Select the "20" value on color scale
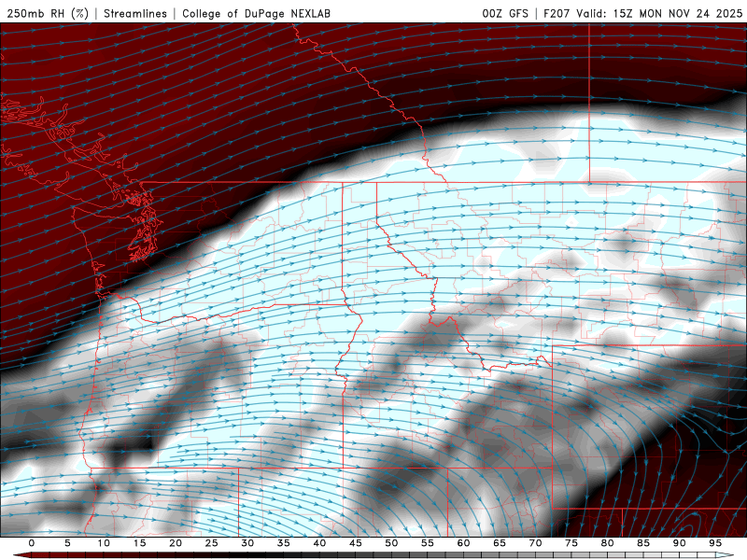 (176, 543)
